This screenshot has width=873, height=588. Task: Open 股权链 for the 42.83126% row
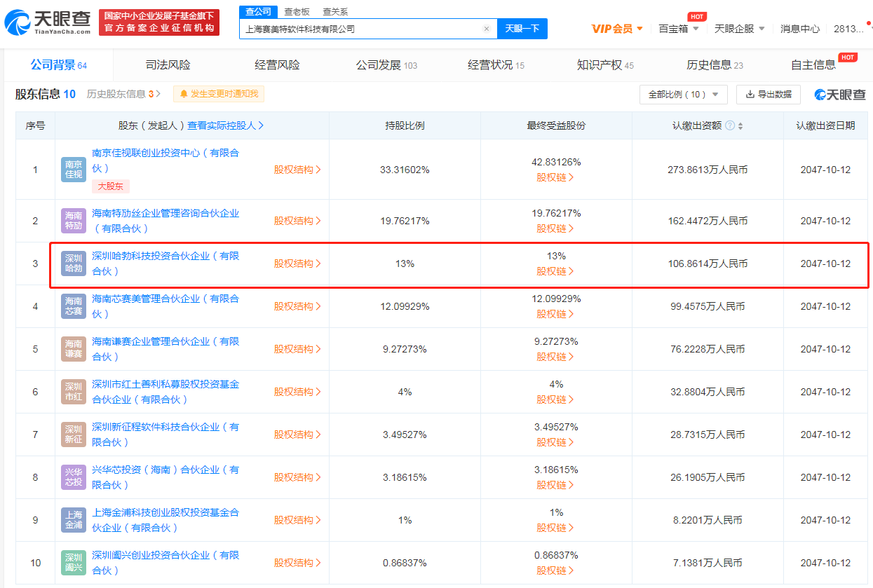coord(555,177)
